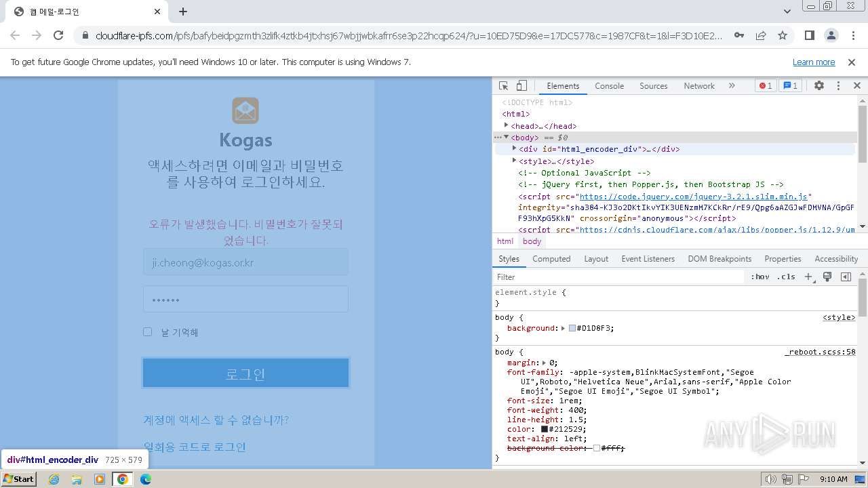868x488 pixels.
Task: Open the body node actions ellipsis
Action: coord(498,137)
